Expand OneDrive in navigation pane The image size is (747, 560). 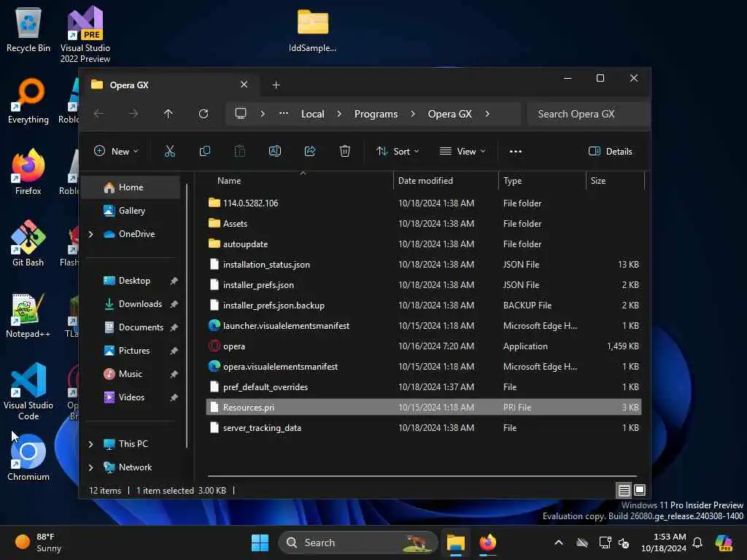pos(90,234)
